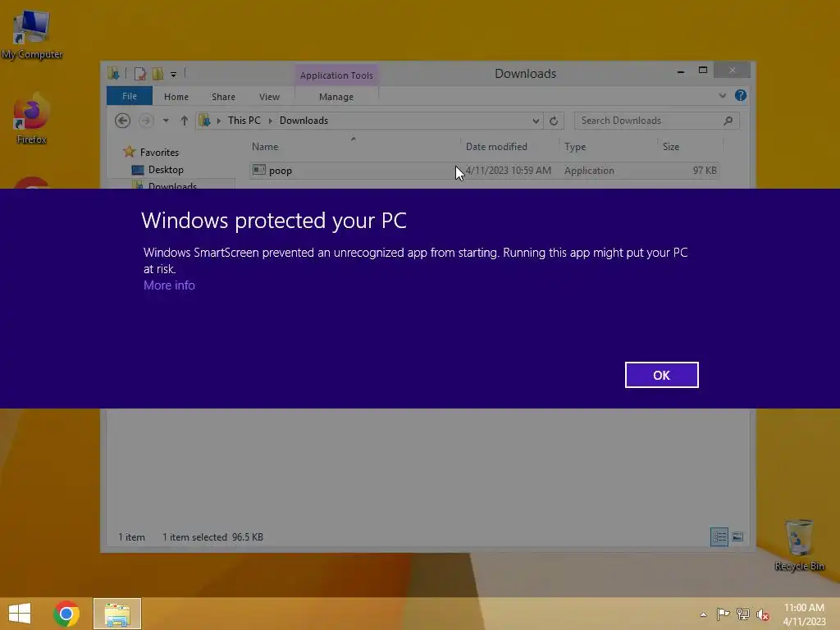
Task: Select Favorites in the navigation pane
Action: point(159,152)
